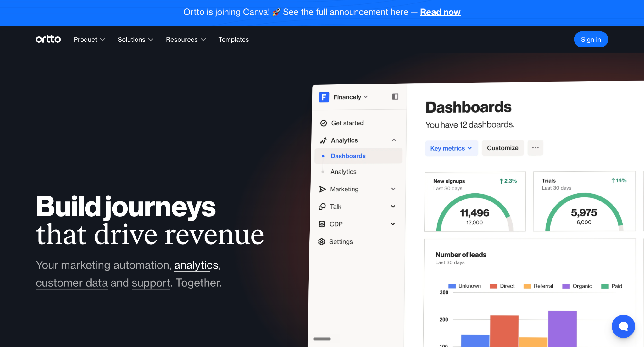
Task: Click the Read now announcement link
Action: tap(440, 12)
